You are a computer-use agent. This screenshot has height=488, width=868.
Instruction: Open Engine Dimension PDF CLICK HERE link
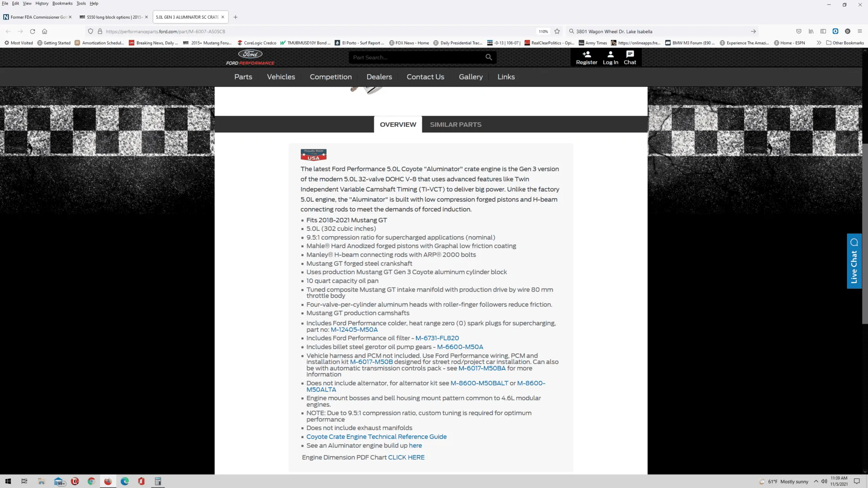406,457
